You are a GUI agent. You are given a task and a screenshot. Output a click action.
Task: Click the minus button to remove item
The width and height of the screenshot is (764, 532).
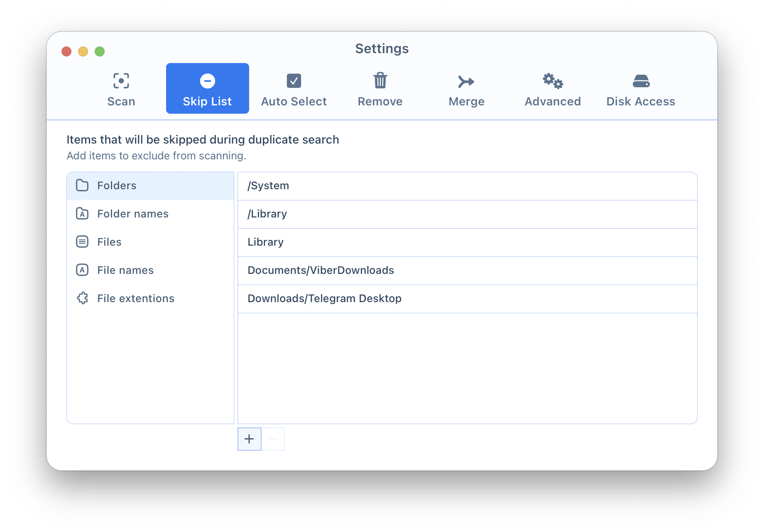tap(273, 439)
